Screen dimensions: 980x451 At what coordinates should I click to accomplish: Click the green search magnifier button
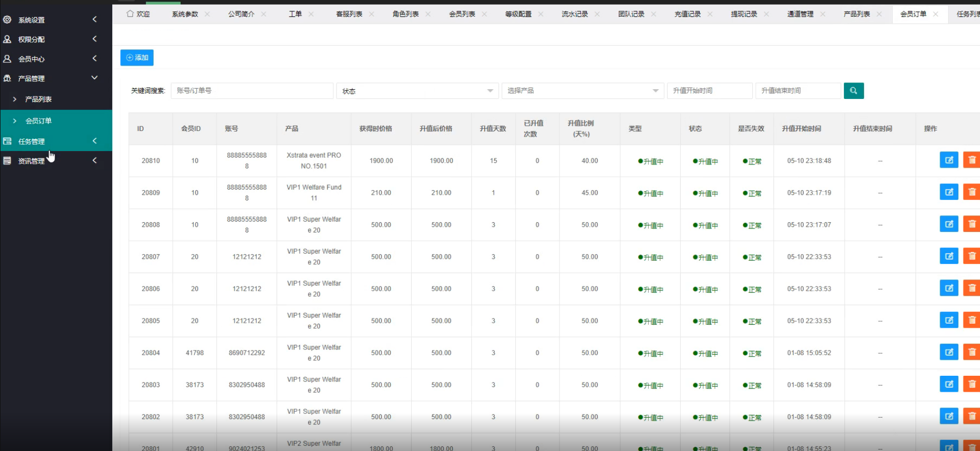click(x=853, y=91)
